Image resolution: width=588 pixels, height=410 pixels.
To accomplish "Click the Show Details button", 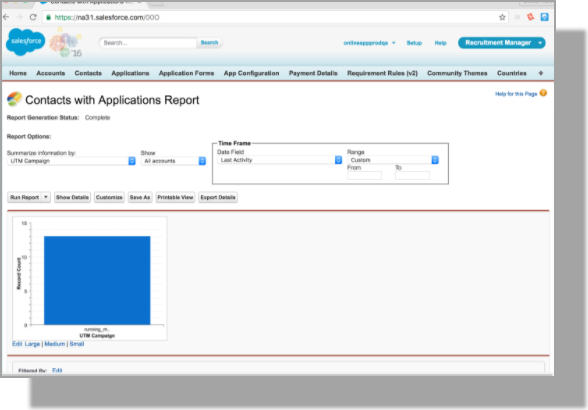I will pyautogui.click(x=72, y=197).
